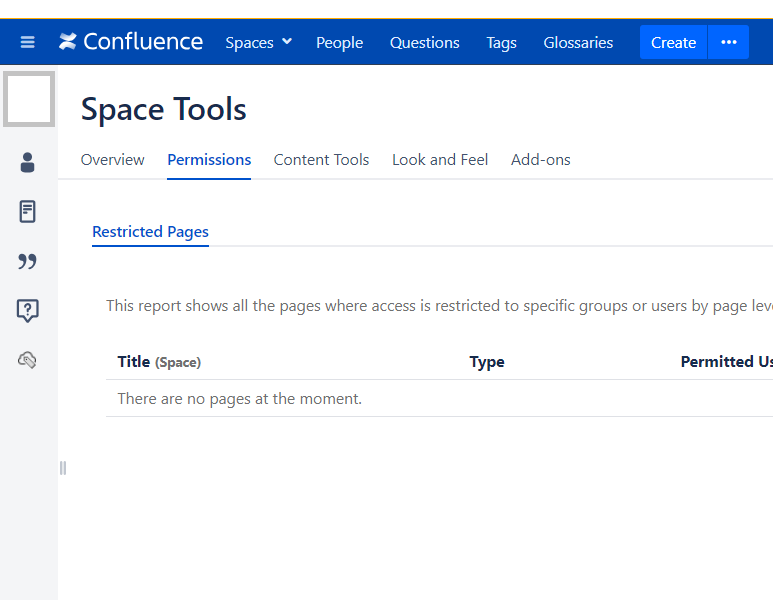Click the sidebar collapse handle
Screen dimensions: 773x600
63,468
